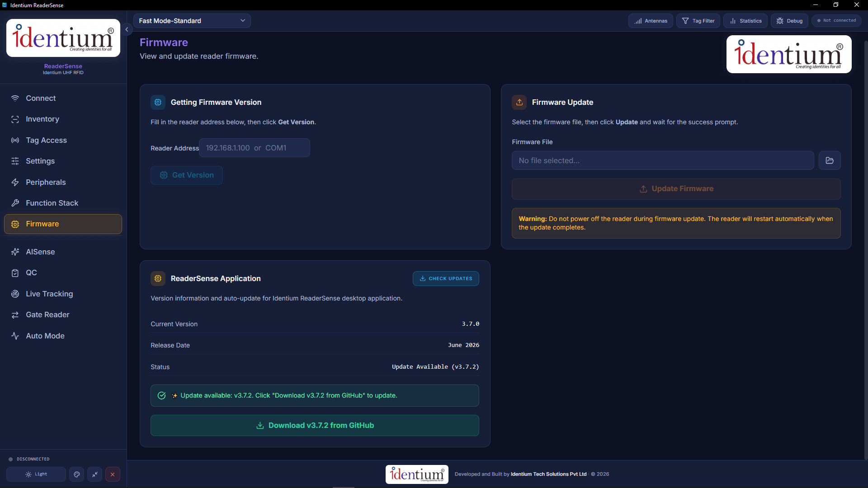This screenshot has height=488, width=868.
Task: Open the QC page
Action: pyautogui.click(x=63, y=273)
